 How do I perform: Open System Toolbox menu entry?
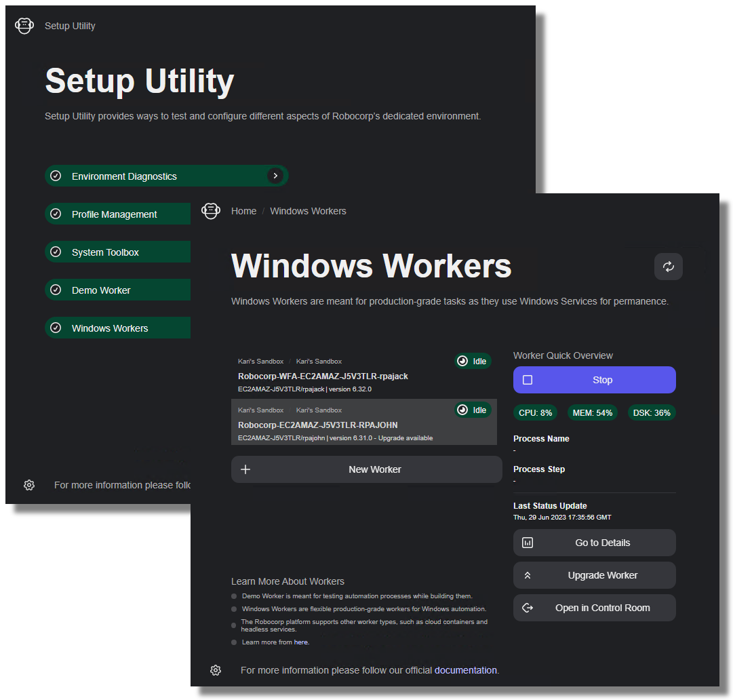tap(117, 252)
